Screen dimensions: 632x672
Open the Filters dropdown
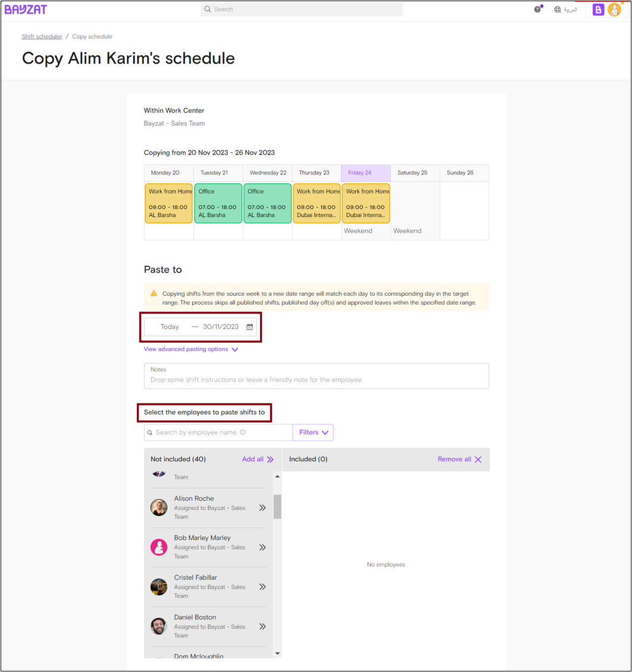click(313, 433)
